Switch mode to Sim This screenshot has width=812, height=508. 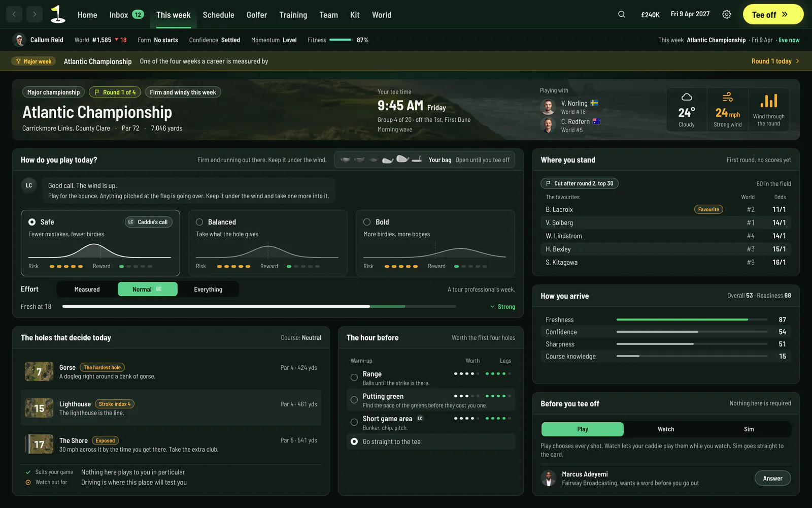tap(749, 429)
